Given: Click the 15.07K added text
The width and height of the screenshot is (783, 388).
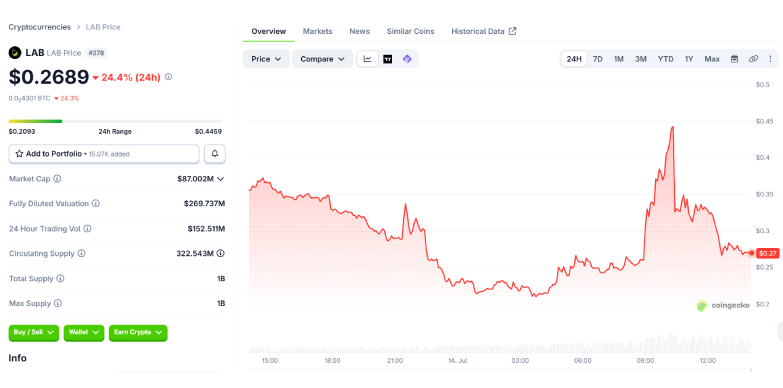Looking at the screenshot, I should click(x=109, y=154).
